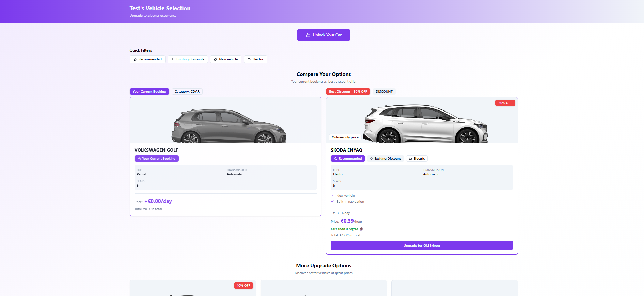Click Automatic transmission in Skoda card
This screenshot has height=296, width=644.
coord(431,174)
